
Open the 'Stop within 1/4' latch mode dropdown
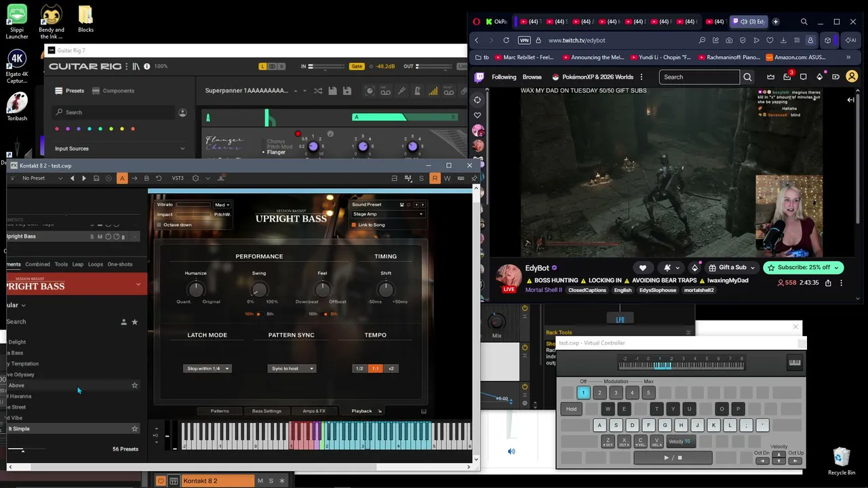point(207,369)
